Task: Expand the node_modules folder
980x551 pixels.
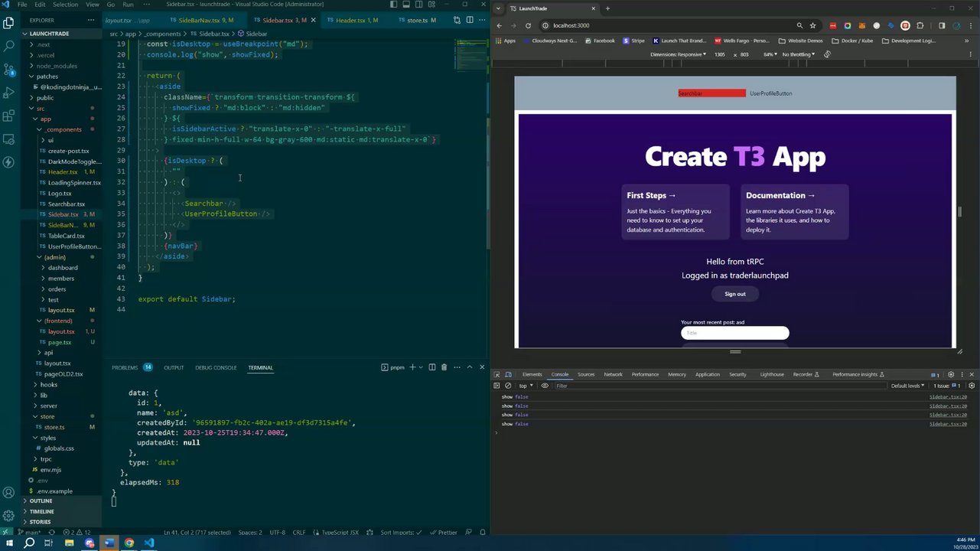Action: pyautogui.click(x=57, y=66)
